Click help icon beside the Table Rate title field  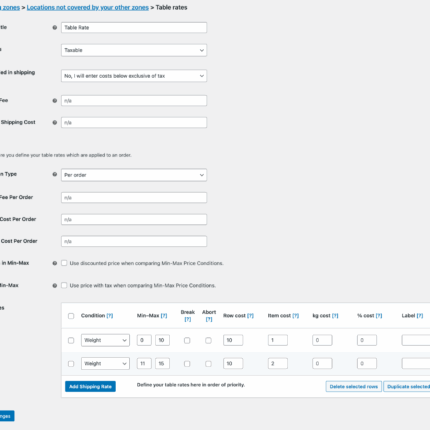click(55, 28)
